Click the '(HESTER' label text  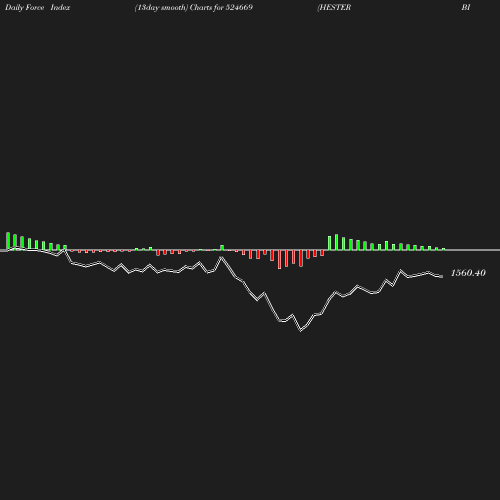334,8
